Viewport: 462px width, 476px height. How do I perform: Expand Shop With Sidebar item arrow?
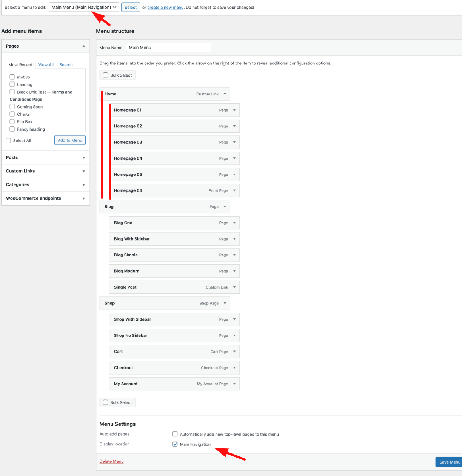click(234, 319)
